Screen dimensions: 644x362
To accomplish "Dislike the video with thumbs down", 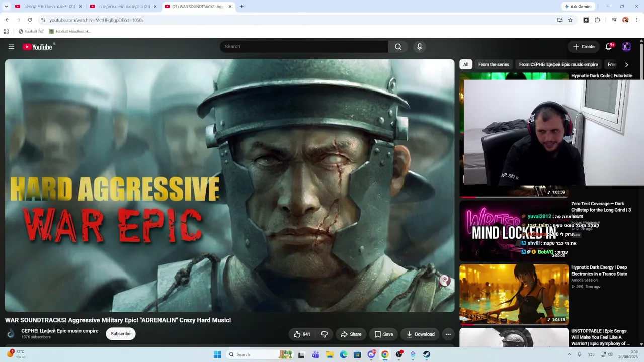I will point(325,334).
